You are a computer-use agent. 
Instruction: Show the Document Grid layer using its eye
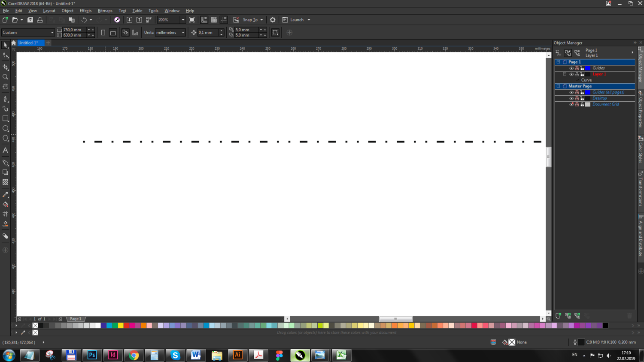click(571, 104)
